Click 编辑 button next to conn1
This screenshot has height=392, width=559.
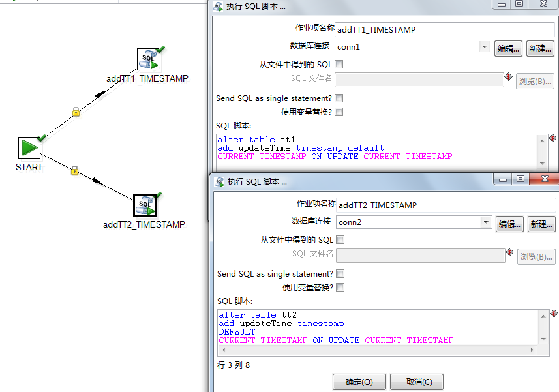[508, 49]
